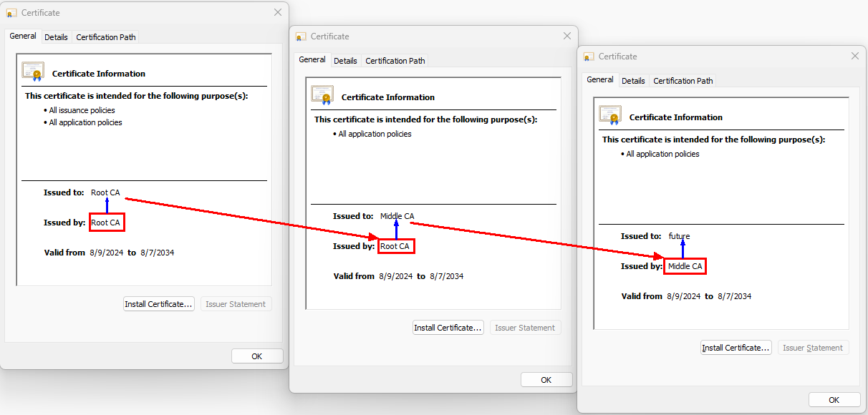Screen dimensions: 868x415
Task: Click 'All application policies' in the Root CA window
Action: pos(85,122)
